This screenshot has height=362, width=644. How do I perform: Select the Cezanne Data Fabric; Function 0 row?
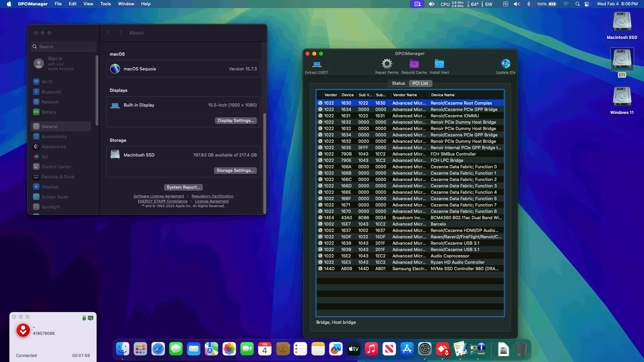pos(410,167)
